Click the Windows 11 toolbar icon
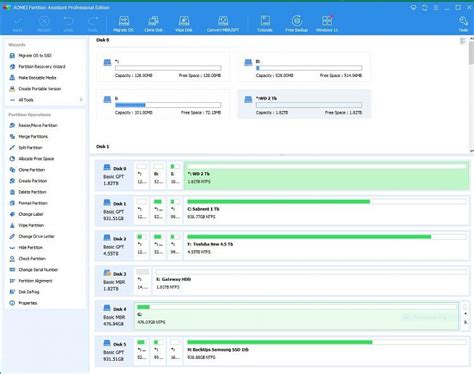This screenshot has width=474, height=374. tap(327, 24)
